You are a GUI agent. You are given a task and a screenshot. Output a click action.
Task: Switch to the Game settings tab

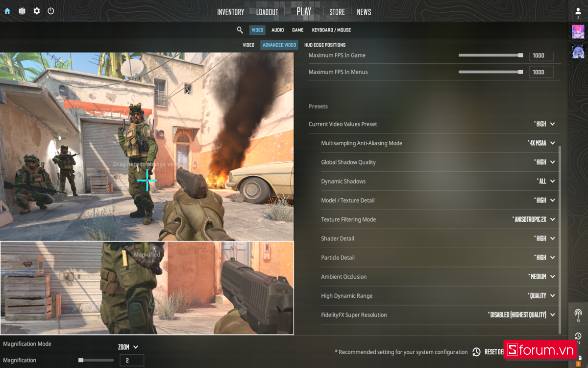(298, 30)
